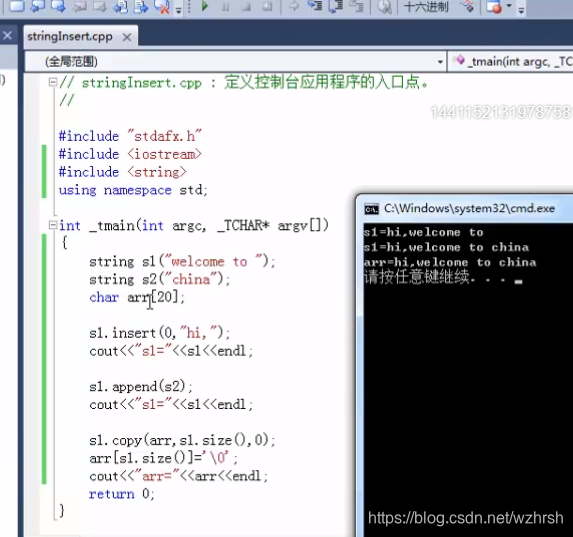The height and width of the screenshot is (537, 573).
Task: Click the 'int _tmain(int argc, _TCHAR* argv[])' signature
Action: pyautogui.click(x=194, y=226)
